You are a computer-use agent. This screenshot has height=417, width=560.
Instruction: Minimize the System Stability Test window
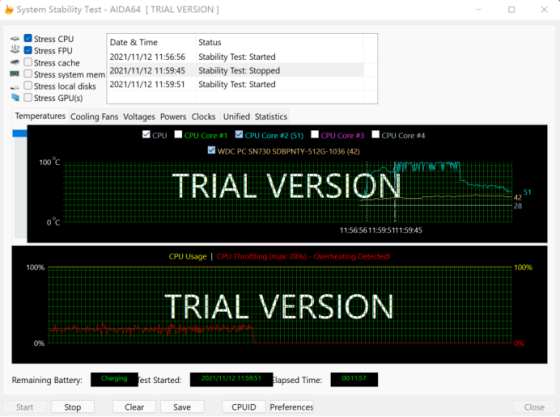tap(479, 10)
